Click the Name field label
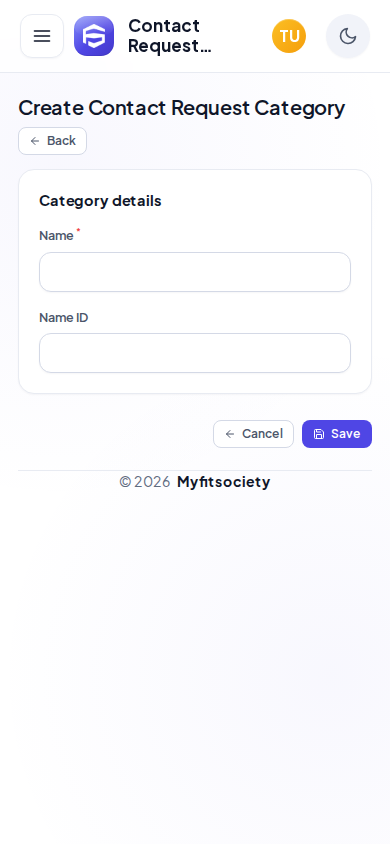Viewport: 390px width, 844px height. [56, 236]
